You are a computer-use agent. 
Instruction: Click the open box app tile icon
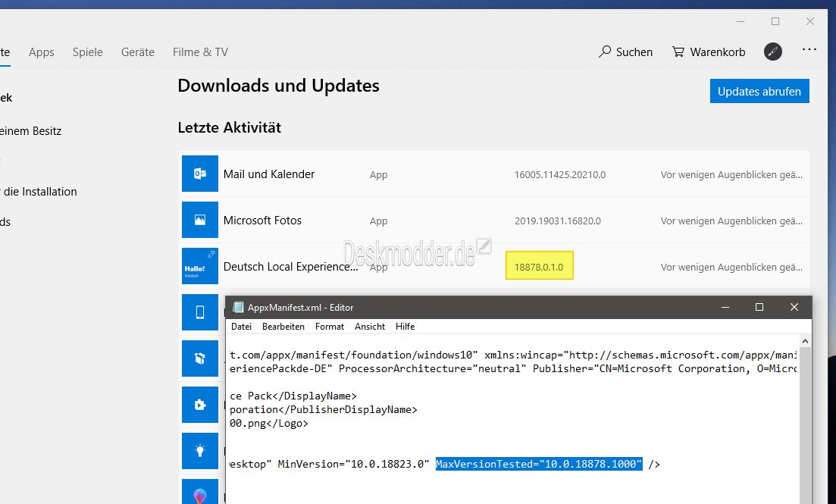[200, 358]
